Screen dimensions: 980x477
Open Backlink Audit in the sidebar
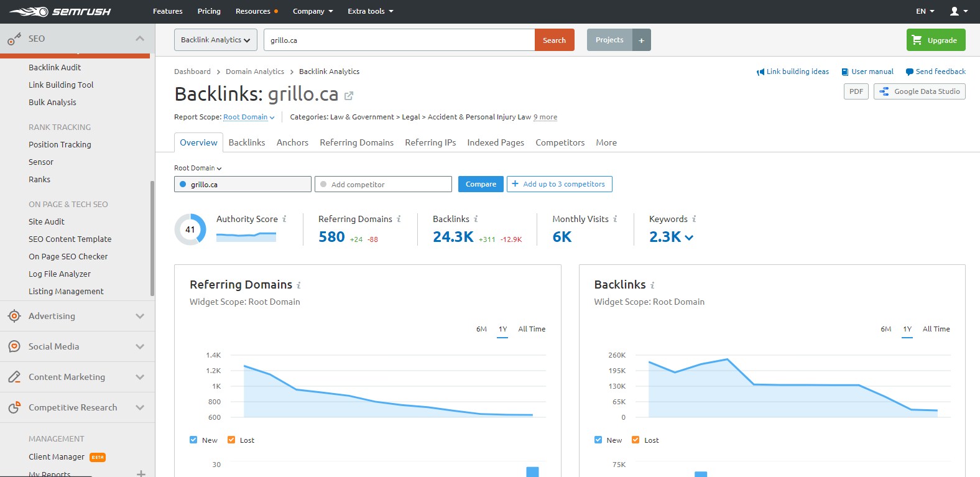[55, 67]
